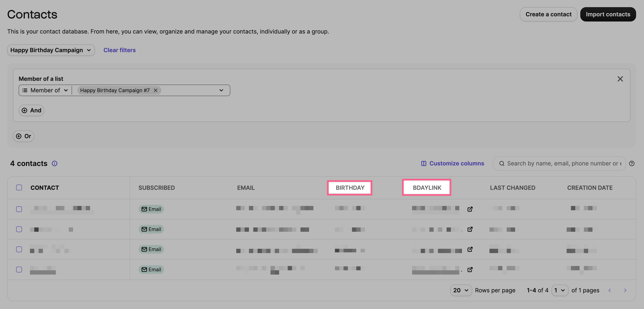Toggle the select-all checkbox in CONTACT header
Image resolution: width=644 pixels, height=309 pixels.
[x=19, y=187]
